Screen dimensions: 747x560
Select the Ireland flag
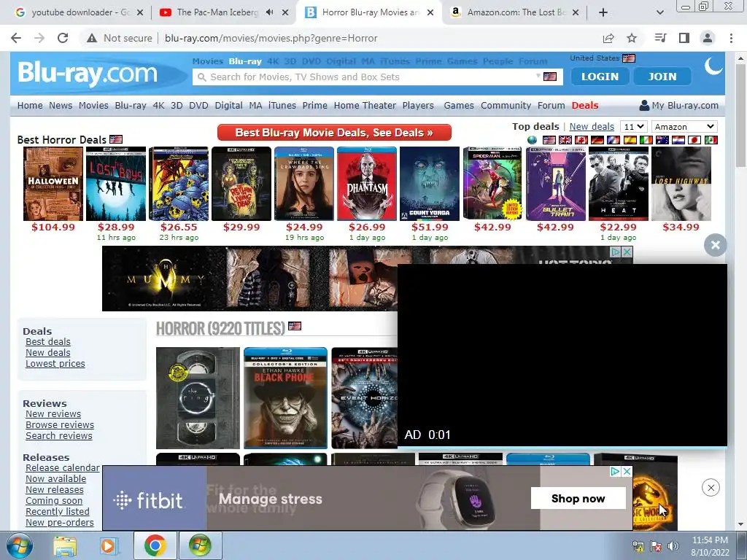[646, 140]
